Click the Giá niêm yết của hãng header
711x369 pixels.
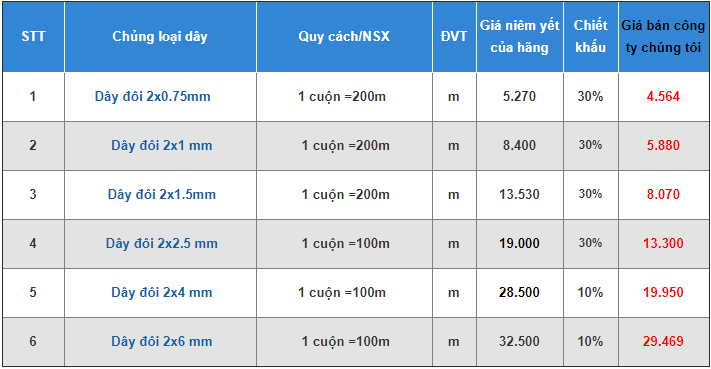pyautogui.click(x=520, y=36)
